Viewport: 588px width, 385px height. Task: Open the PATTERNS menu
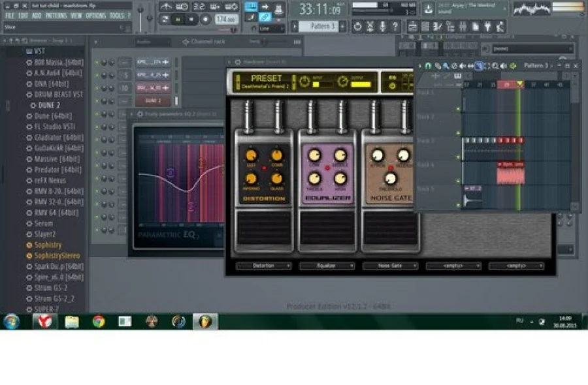click(x=56, y=16)
